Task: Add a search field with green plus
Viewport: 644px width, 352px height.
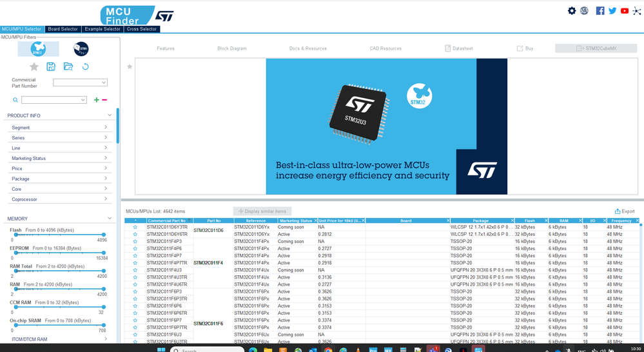Action: click(97, 100)
